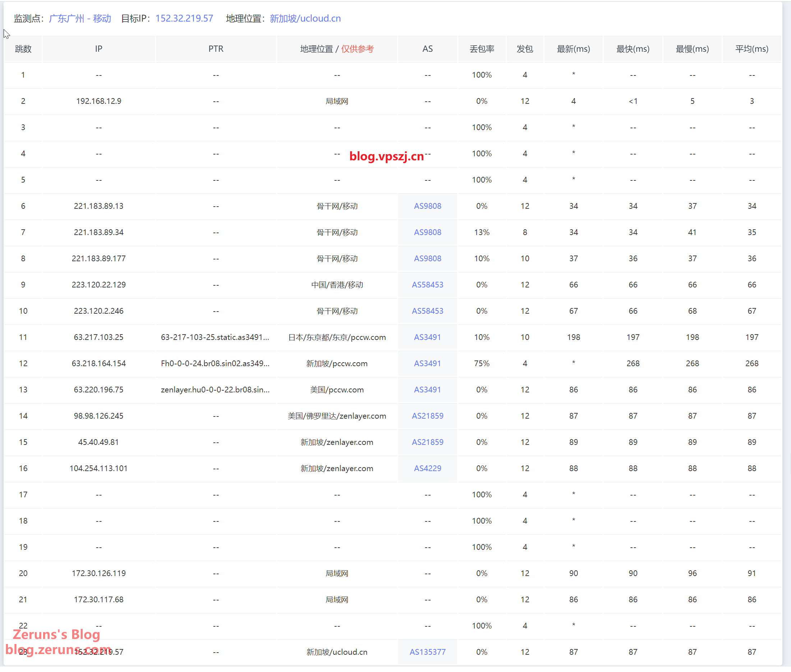
Task: Open AS58453 link for 223.120.22.129
Action: [427, 285]
